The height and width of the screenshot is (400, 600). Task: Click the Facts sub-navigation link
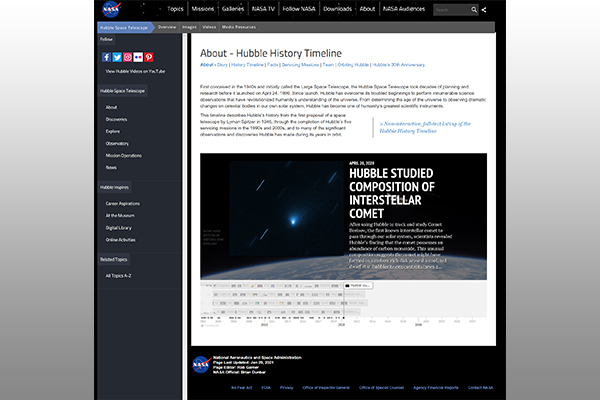click(272, 65)
